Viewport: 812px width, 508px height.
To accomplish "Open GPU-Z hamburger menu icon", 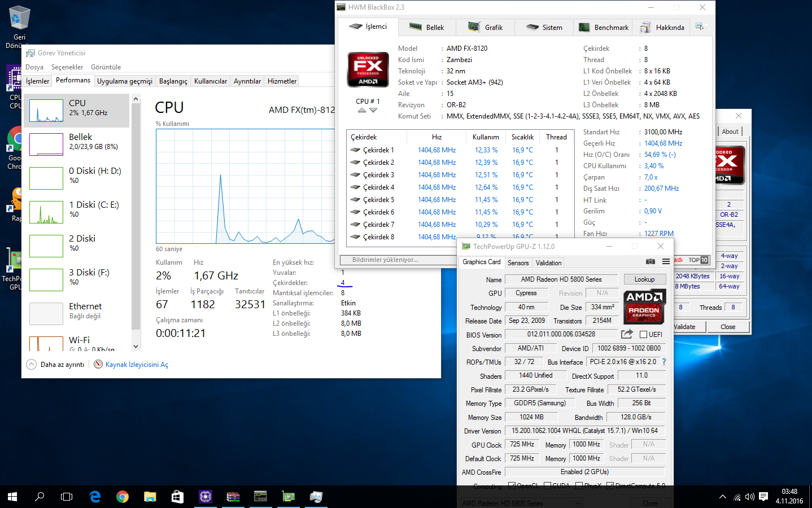I will click(666, 261).
